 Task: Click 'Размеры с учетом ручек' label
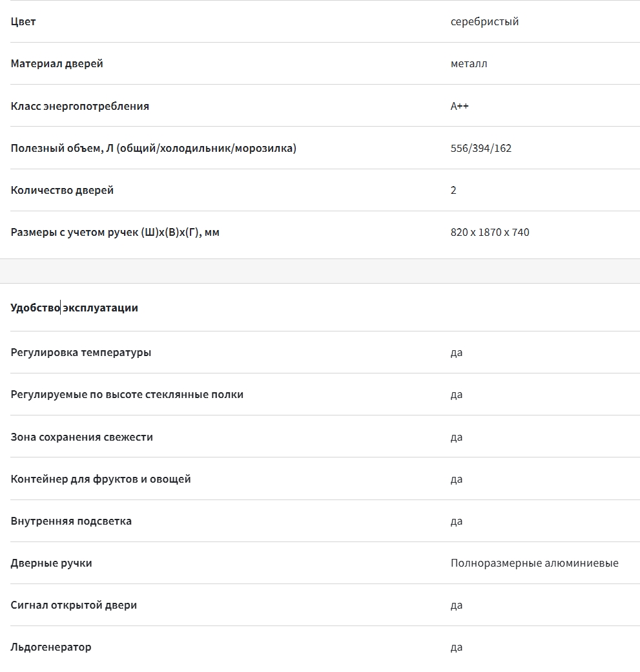pyautogui.click(x=115, y=232)
